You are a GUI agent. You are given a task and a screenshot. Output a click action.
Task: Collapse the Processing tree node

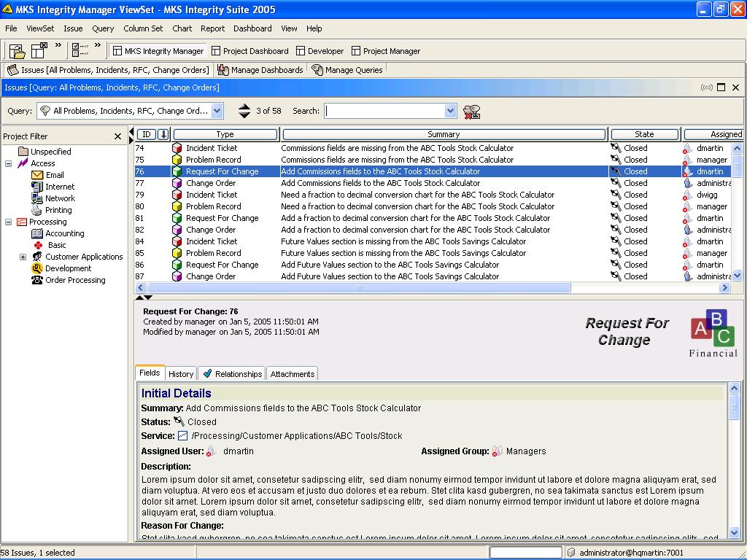point(9,222)
